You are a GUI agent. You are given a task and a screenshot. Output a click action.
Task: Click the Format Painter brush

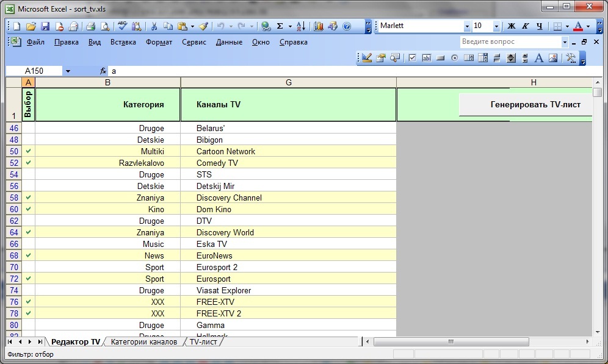(203, 26)
